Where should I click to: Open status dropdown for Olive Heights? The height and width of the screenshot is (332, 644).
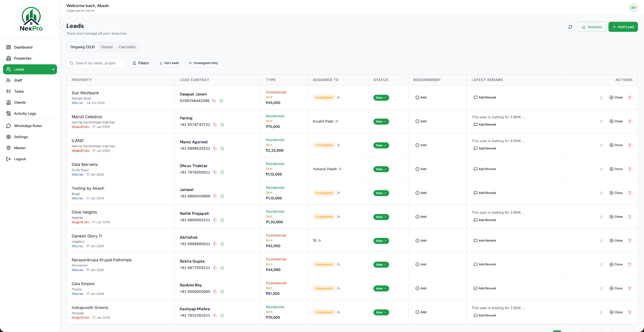381,217
